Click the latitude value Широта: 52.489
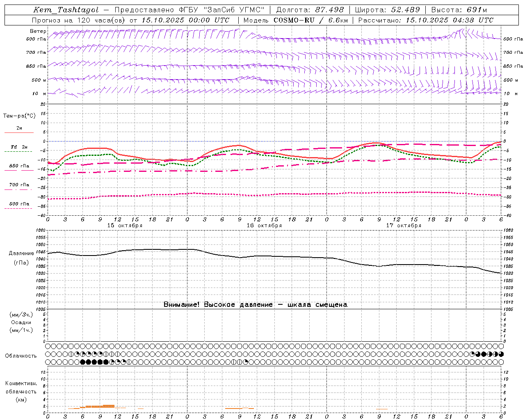 387,10
